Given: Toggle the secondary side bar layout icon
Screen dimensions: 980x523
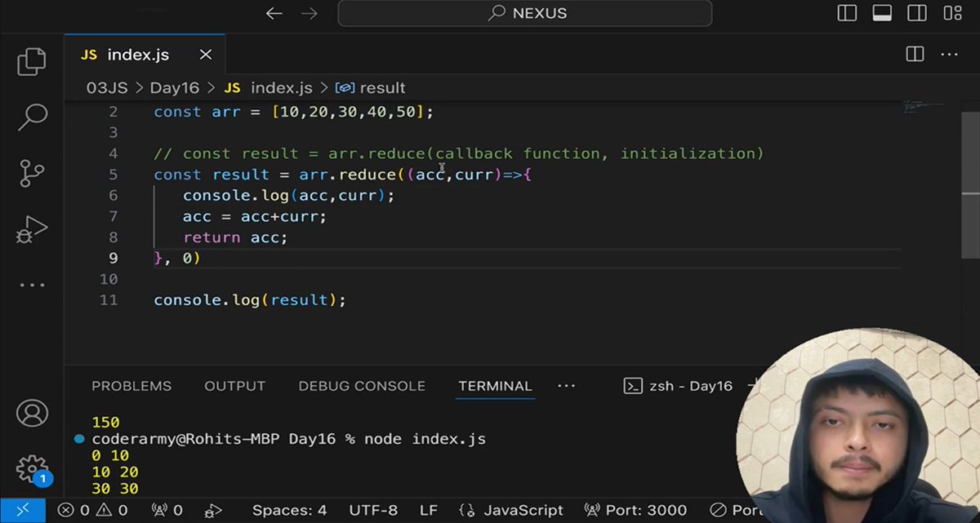Looking at the screenshot, I should point(917,13).
